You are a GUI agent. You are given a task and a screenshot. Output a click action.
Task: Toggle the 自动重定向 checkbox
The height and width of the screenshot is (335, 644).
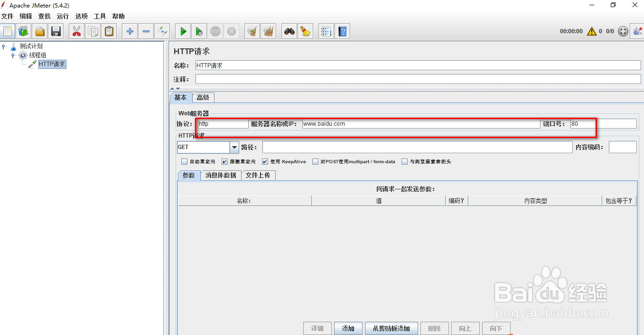point(184,161)
